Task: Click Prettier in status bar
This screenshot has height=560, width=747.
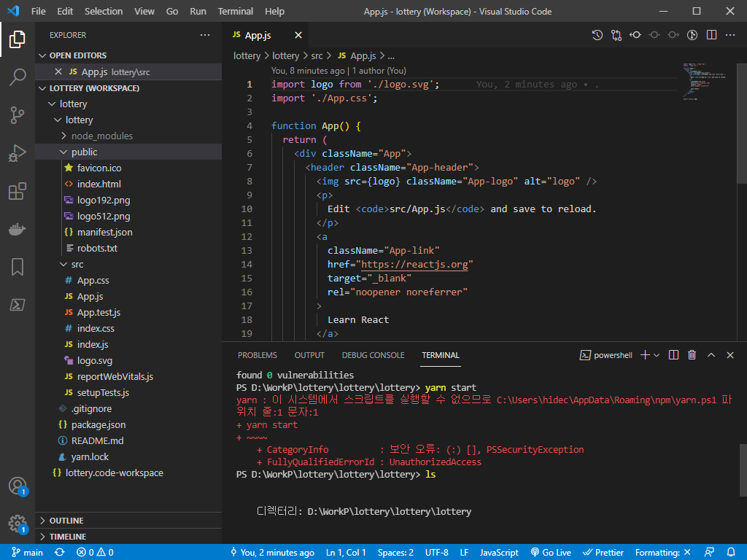Action: click(603, 552)
